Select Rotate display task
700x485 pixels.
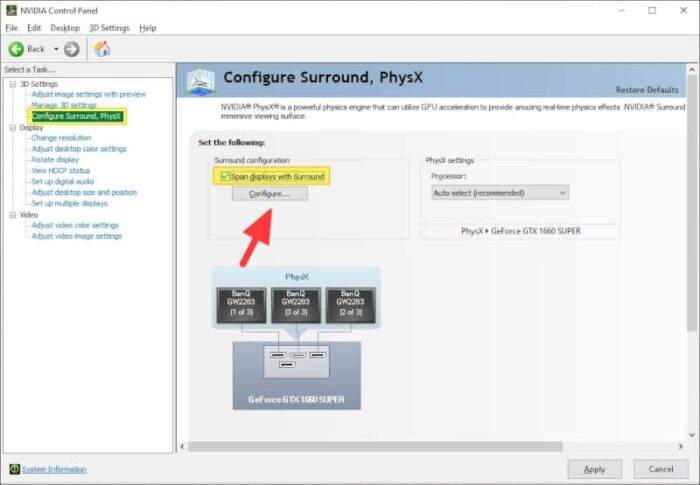click(55, 159)
